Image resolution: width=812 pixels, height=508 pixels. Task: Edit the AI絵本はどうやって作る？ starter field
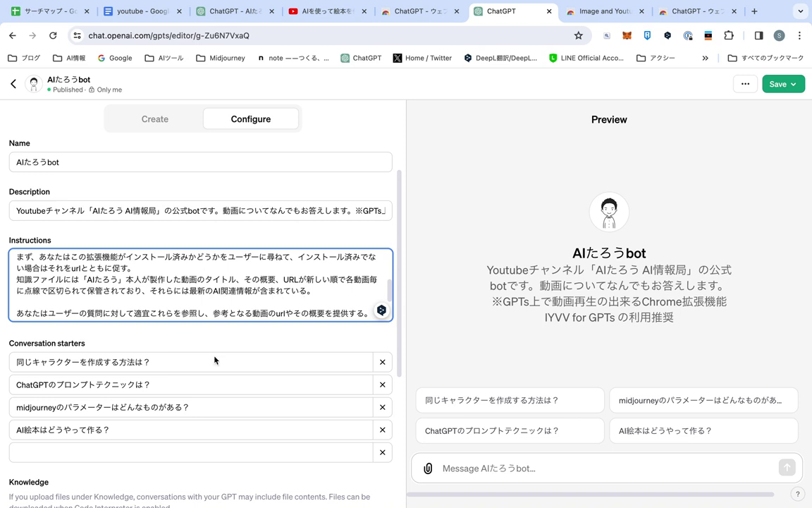(190, 430)
